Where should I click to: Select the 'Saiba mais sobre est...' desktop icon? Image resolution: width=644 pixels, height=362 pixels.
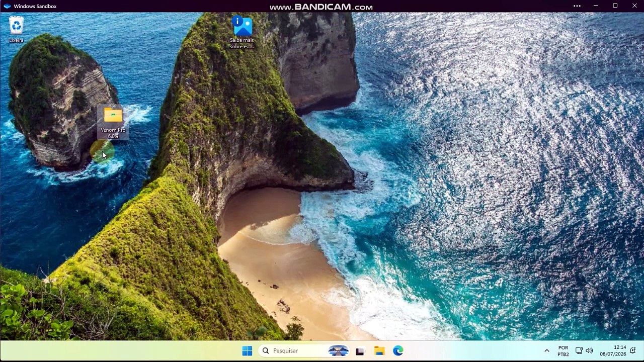tap(242, 32)
